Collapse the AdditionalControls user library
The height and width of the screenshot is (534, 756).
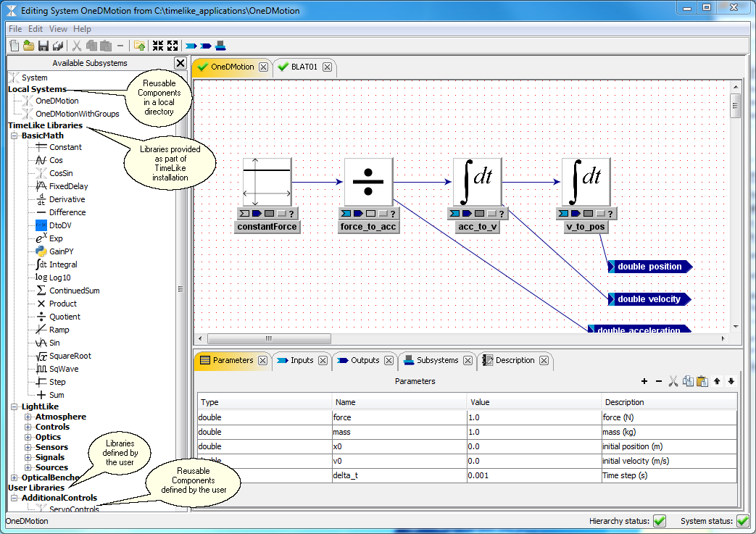[x=14, y=498]
